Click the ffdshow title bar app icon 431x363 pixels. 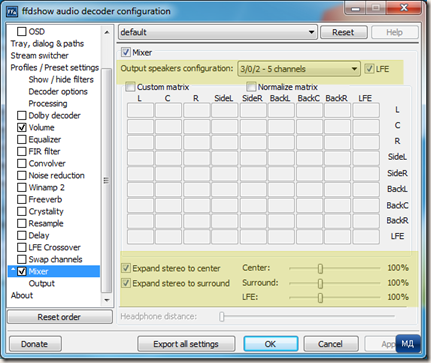point(12,11)
